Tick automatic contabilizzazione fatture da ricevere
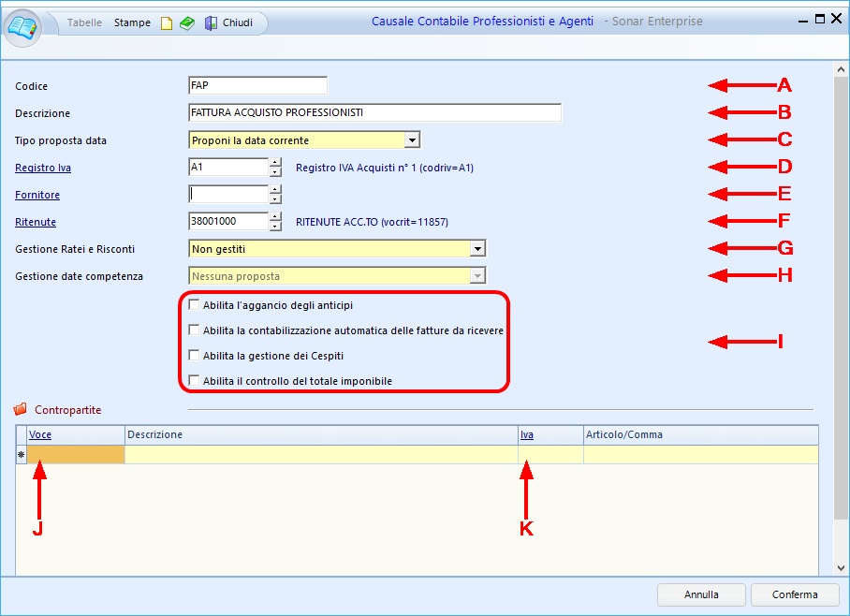This screenshot has width=850, height=616. 194,330
